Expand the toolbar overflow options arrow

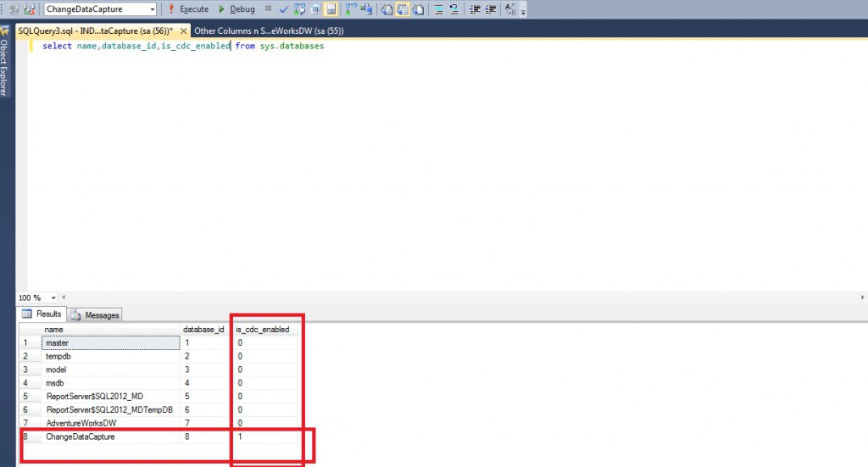tap(523, 11)
